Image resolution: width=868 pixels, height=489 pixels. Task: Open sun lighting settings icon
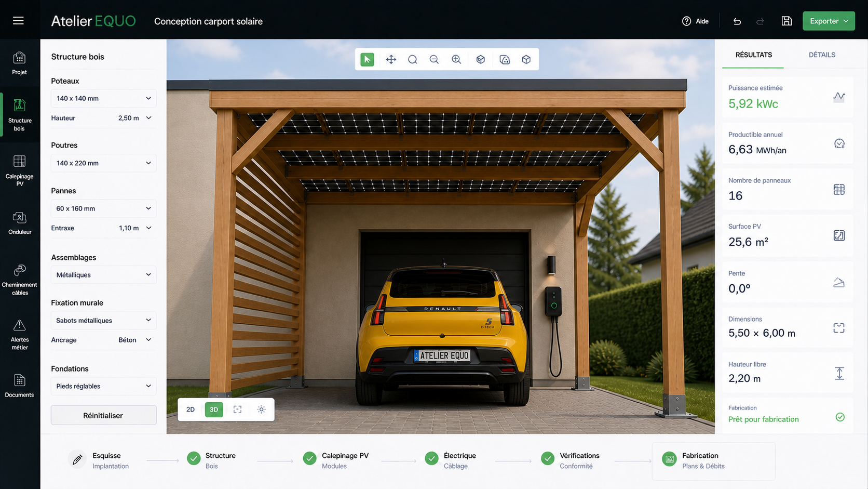[x=262, y=409]
